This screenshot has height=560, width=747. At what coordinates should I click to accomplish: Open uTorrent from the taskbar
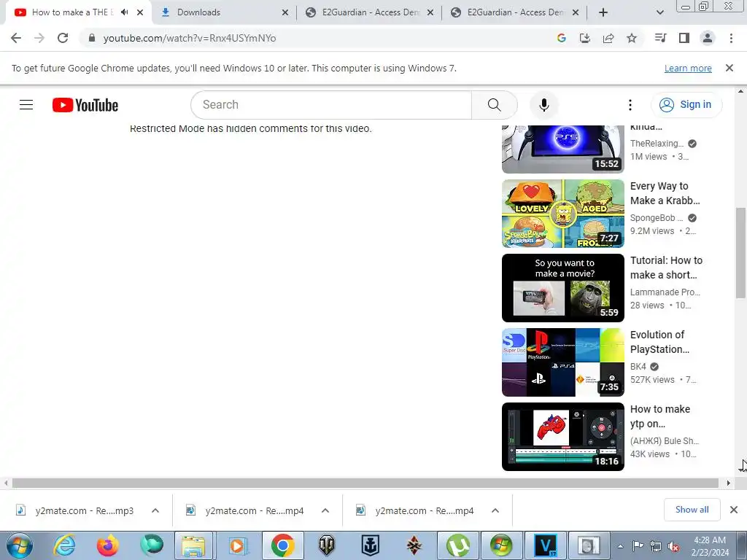(x=457, y=545)
